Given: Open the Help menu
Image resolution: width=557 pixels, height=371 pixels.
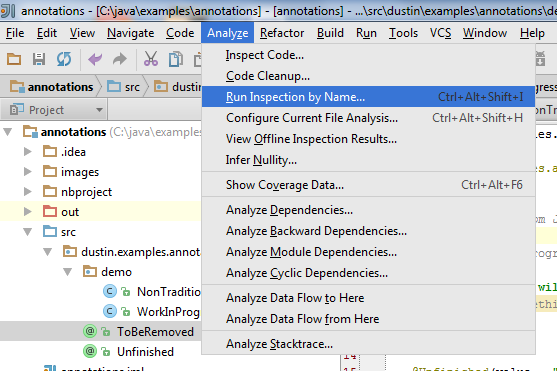Looking at the screenshot, I should (532, 33).
